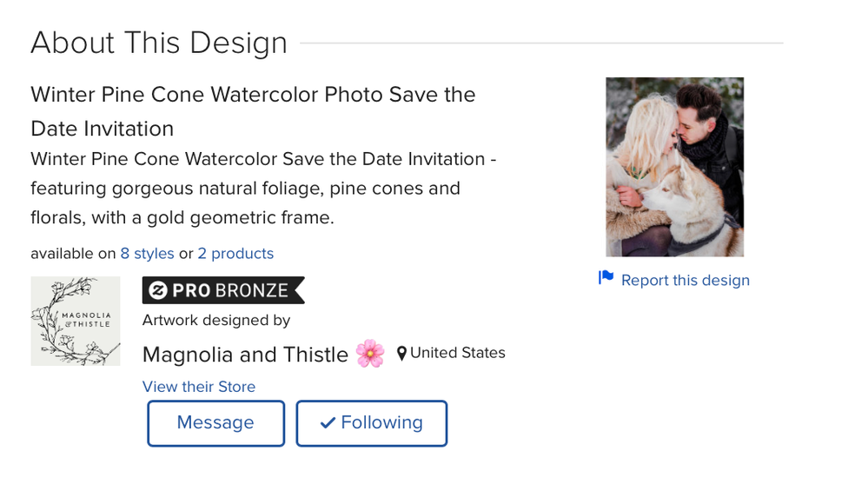This screenshot has height=478, width=868.
Task: Open the Magnolia & Thistle store logo
Action: point(76,321)
